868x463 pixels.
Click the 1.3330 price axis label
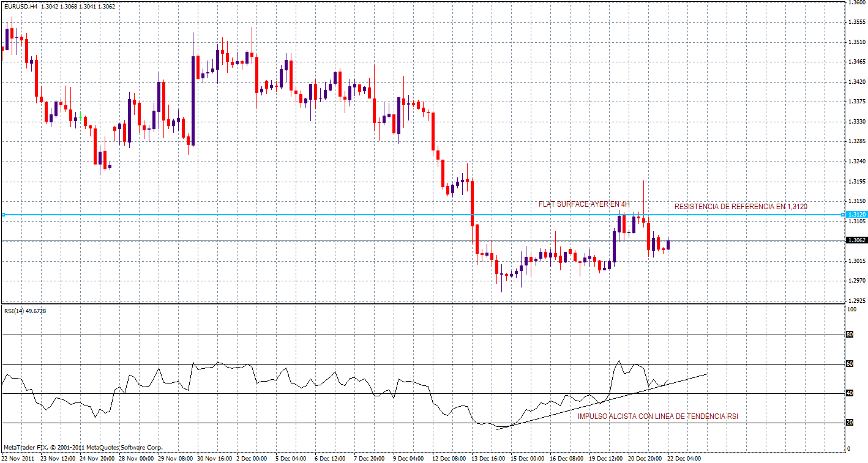857,122
